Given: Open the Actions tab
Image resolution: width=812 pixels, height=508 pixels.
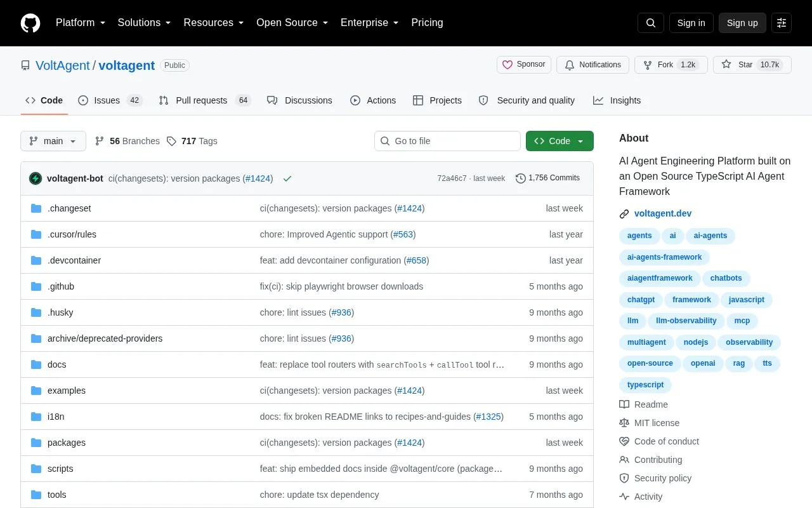Looking at the screenshot, I should [x=373, y=100].
